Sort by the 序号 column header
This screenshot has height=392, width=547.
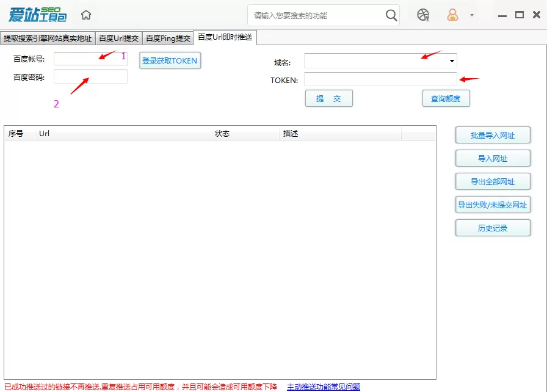coord(20,134)
